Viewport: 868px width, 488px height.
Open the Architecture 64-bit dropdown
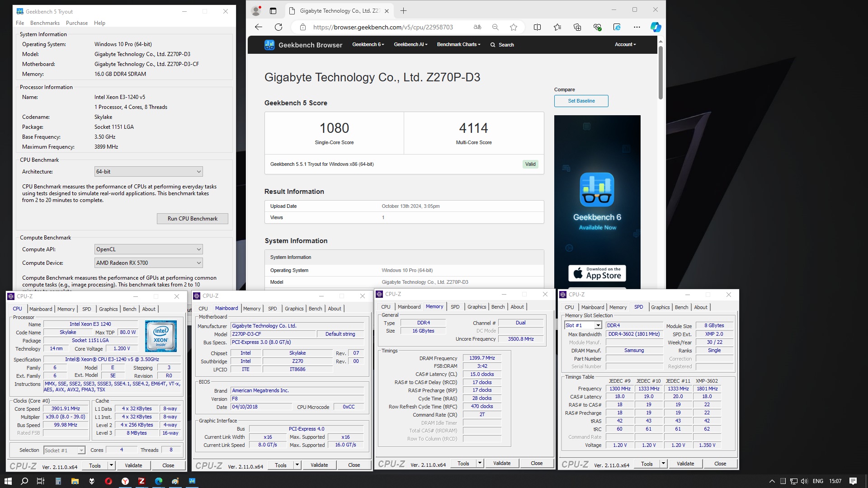149,172
